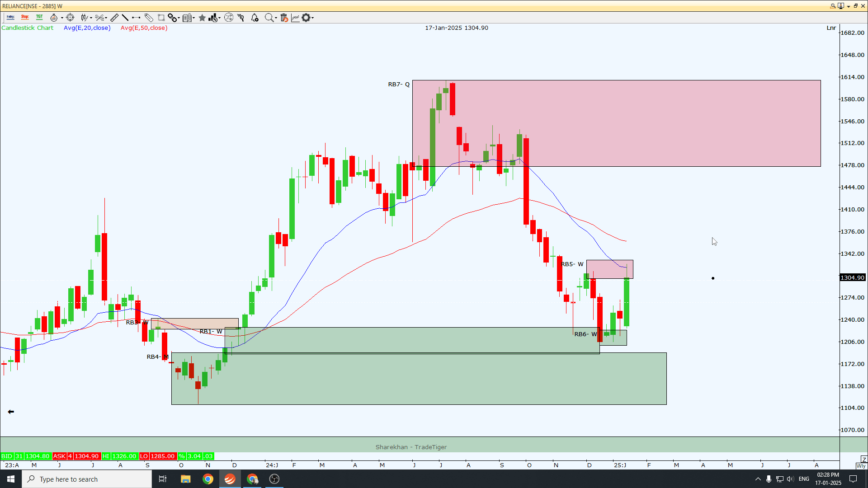Click the line graph indicator icon
868x488 pixels.
tap(295, 18)
